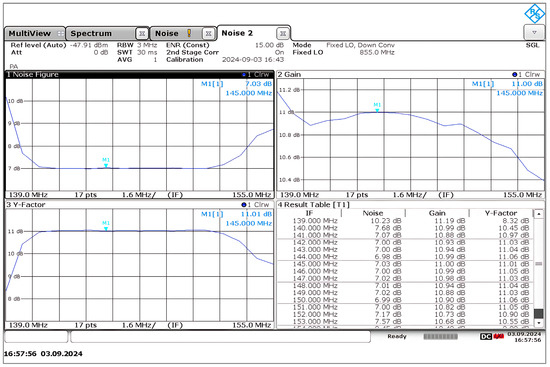Close the Noise tab via its X icon
This screenshot has height=367, width=550.
click(x=209, y=34)
